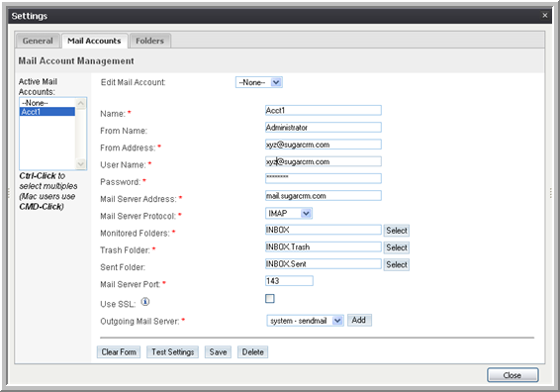Open the Edit Mail Account dropdown

(259, 82)
